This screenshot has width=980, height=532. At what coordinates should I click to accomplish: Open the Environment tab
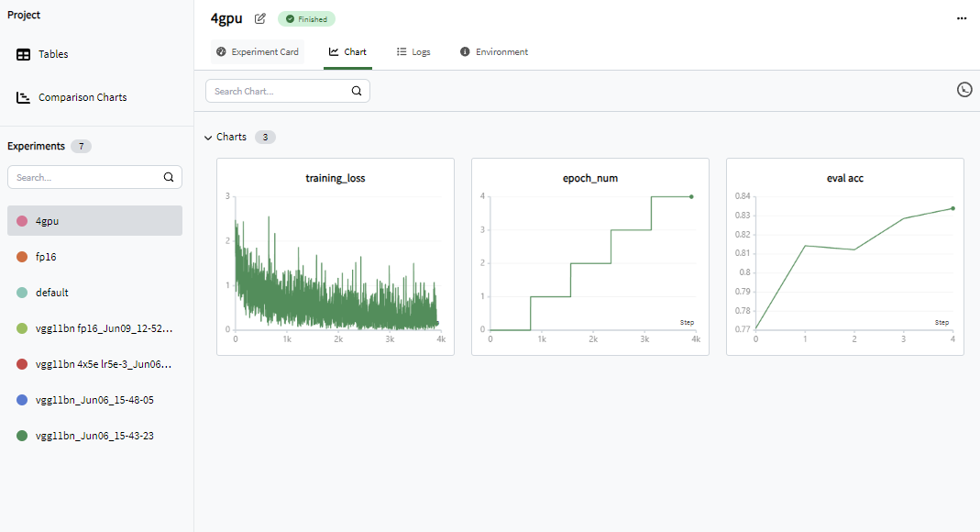click(x=494, y=52)
